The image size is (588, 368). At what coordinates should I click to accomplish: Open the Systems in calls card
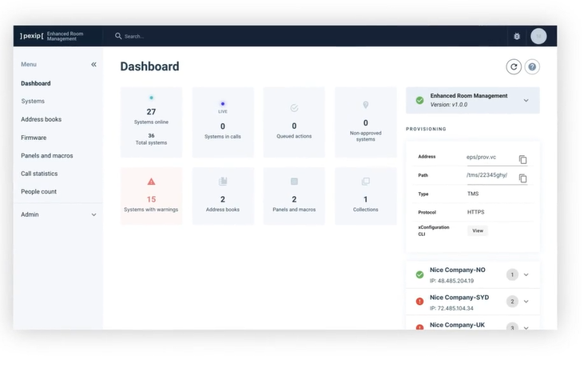223,122
